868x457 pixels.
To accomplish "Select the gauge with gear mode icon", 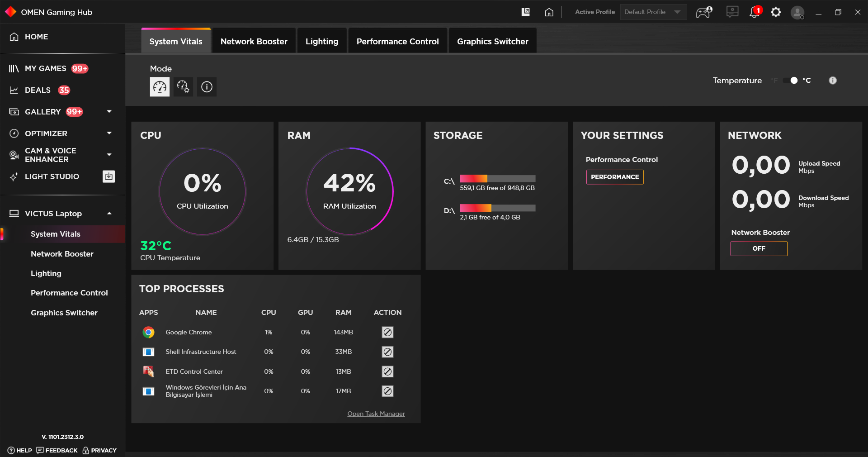I will pos(183,86).
